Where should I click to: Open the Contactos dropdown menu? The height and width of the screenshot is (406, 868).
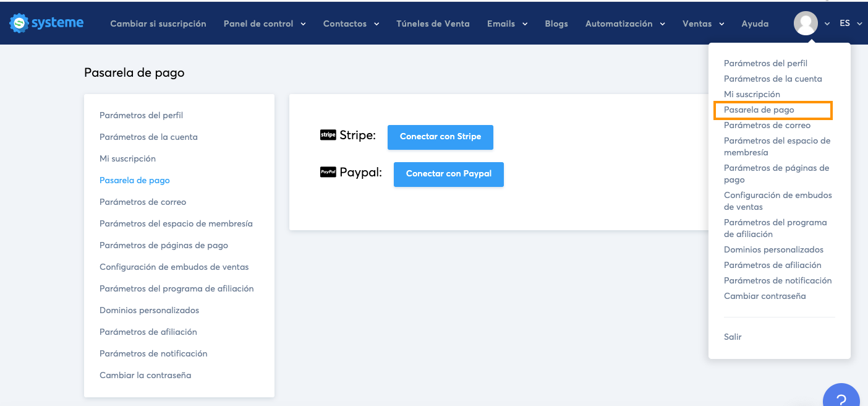tap(351, 24)
